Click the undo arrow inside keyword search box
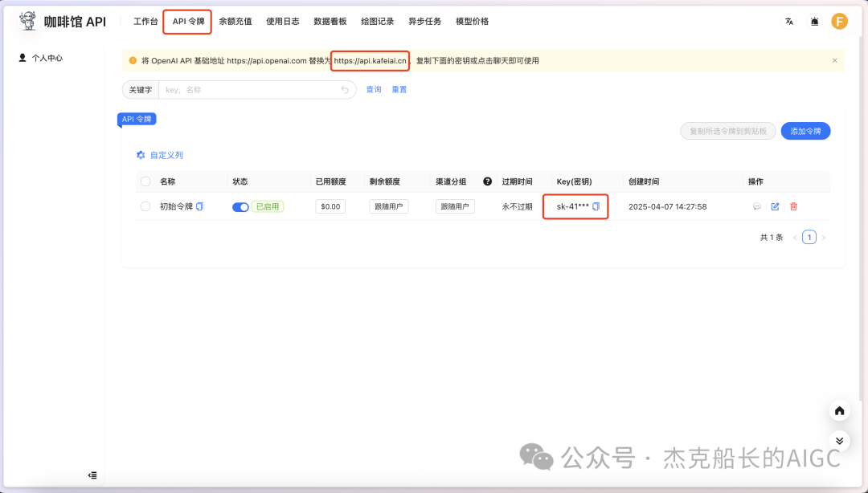This screenshot has height=493, width=868. coord(345,90)
